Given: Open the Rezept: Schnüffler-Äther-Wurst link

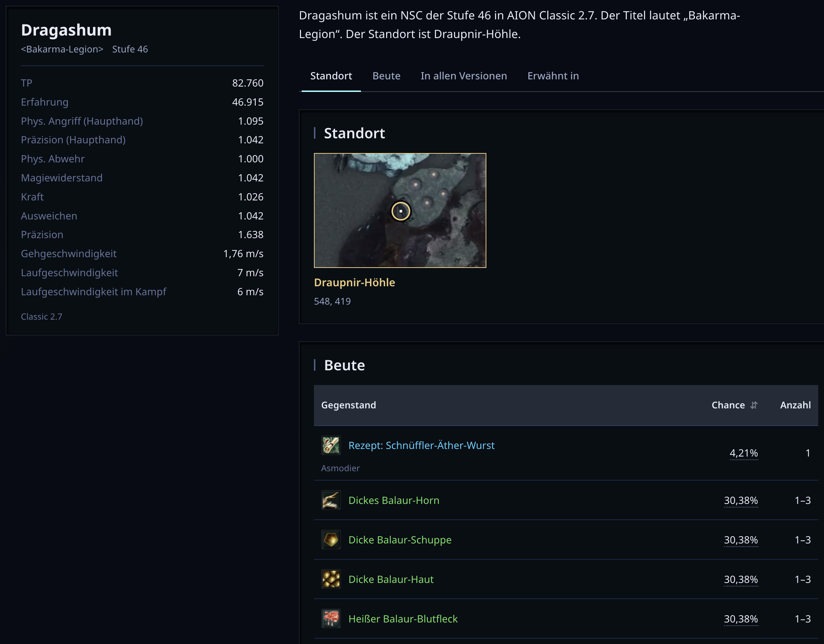Looking at the screenshot, I should (421, 445).
